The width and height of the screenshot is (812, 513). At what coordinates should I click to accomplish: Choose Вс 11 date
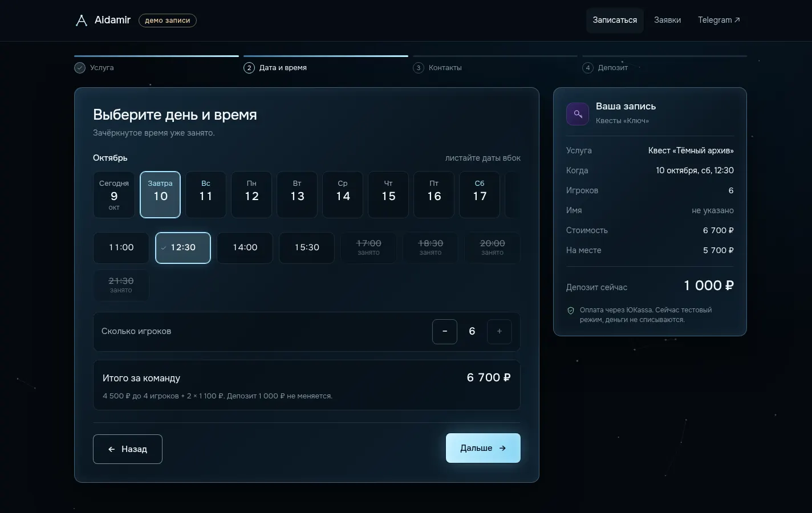pyautogui.click(x=206, y=195)
